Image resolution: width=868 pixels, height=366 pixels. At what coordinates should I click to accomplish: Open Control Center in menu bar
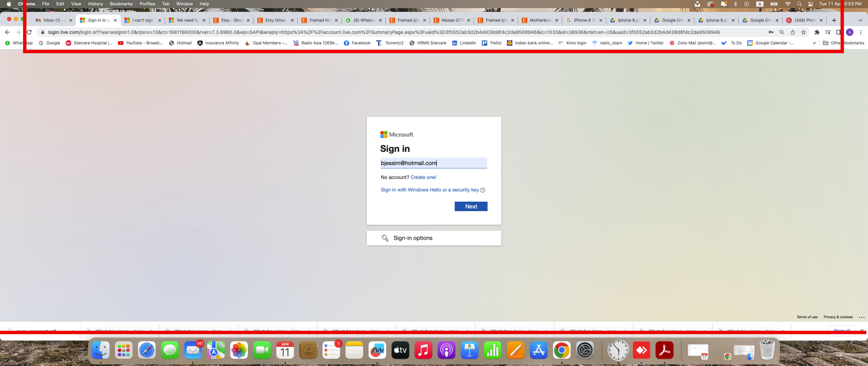tap(810, 4)
